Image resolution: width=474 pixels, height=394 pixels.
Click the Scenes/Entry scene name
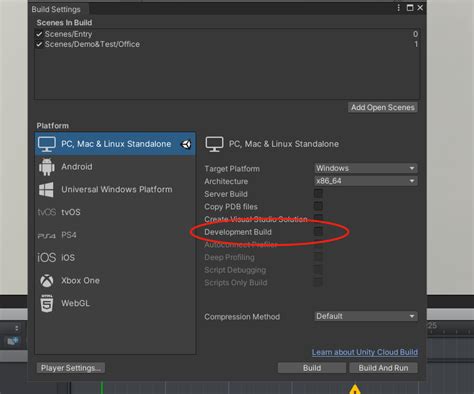click(x=68, y=34)
